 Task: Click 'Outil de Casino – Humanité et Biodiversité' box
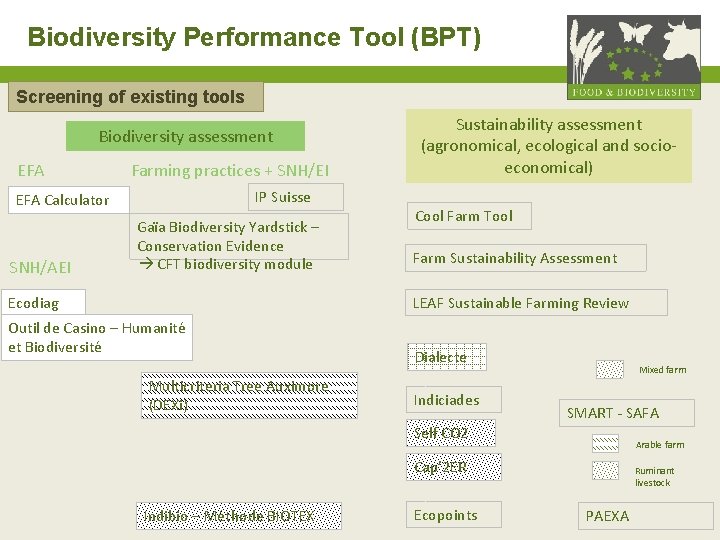[x=97, y=338]
